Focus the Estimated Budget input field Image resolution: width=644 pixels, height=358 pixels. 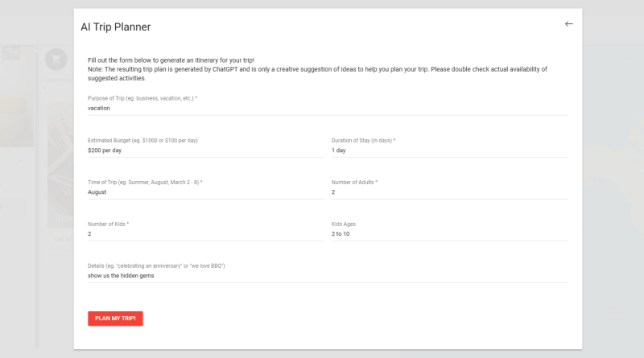tap(205, 150)
